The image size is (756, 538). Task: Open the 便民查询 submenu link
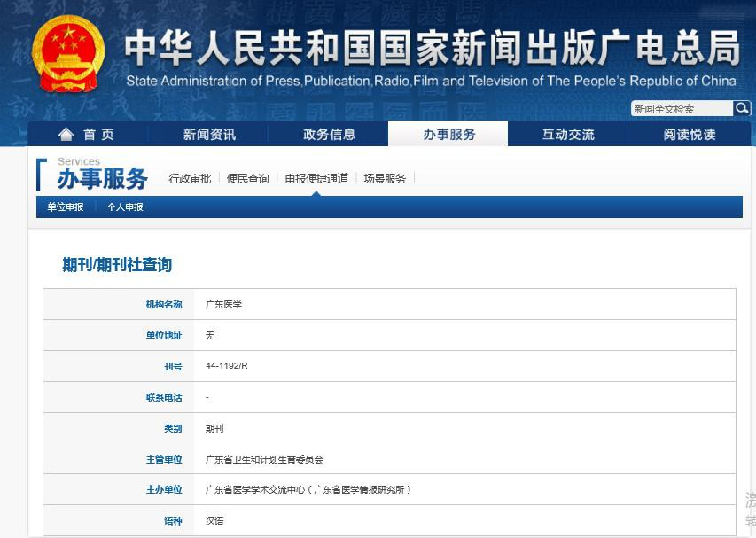[x=247, y=179]
